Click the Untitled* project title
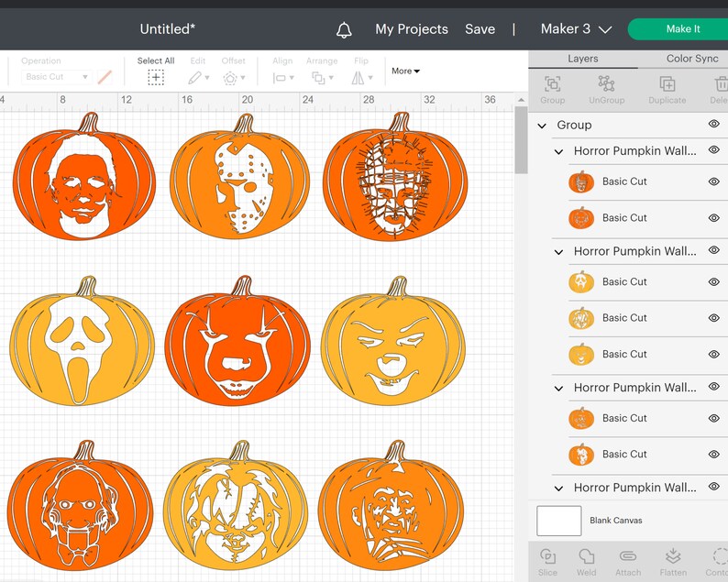This screenshot has width=728, height=582. click(167, 29)
